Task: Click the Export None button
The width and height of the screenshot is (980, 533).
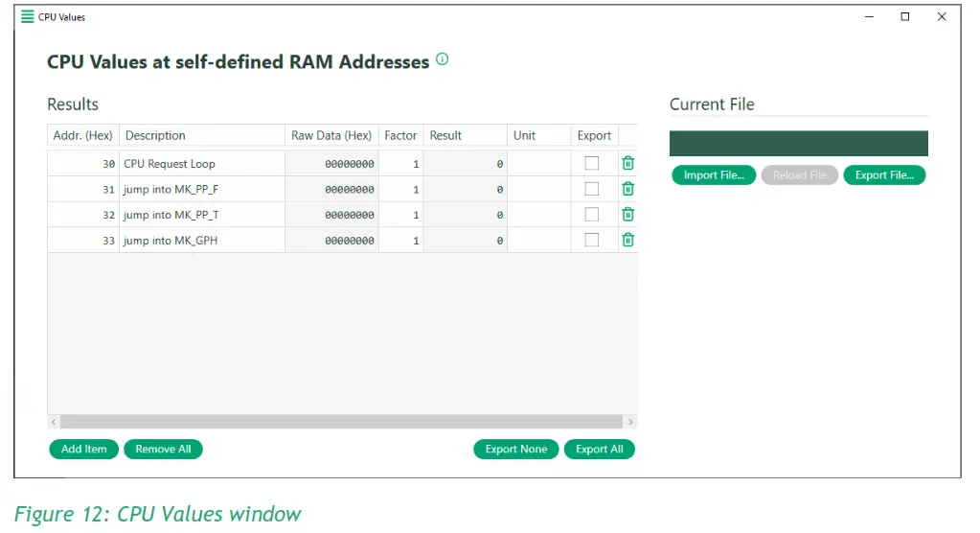Action: pyautogui.click(x=516, y=450)
